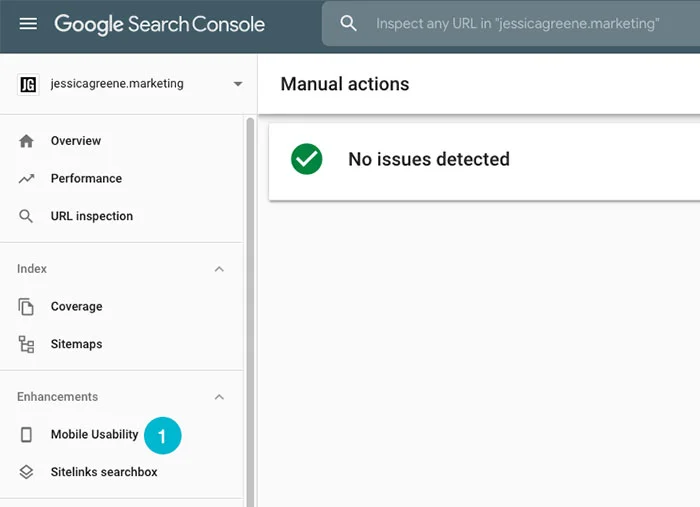Click the No issues detected card text
The image size is (700, 507).
429,159
